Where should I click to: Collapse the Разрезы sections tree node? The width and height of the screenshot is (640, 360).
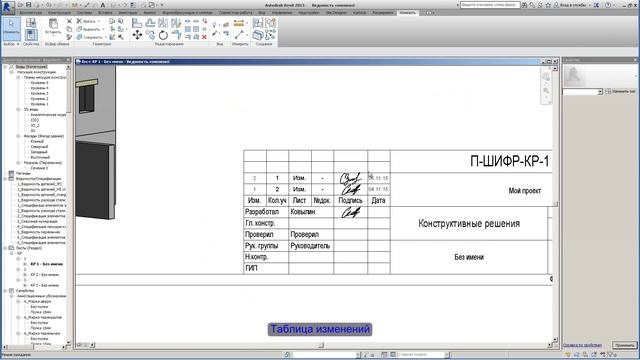click(x=18, y=162)
